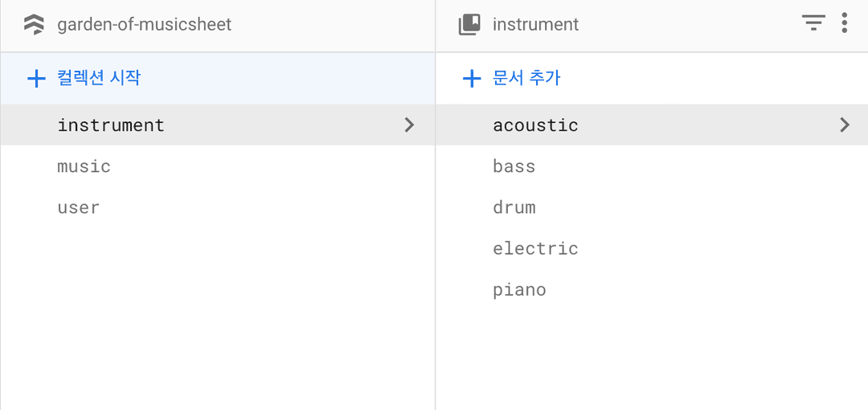Open the three-dot more options menu
Image resolution: width=868 pixels, height=410 pixels.
click(x=844, y=23)
